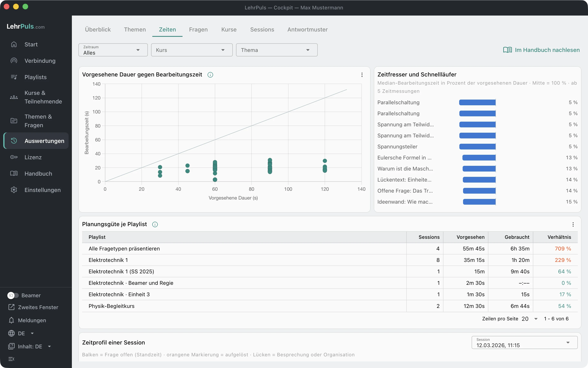588x368 pixels.
Task: Switch to the Überblick tab
Action: pyautogui.click(x=98, y=29)
